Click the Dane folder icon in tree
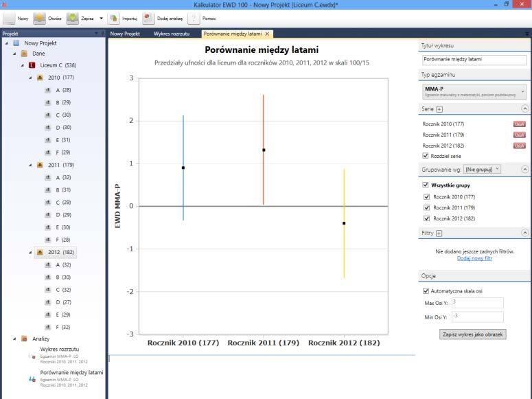 pyautogui.click(x=24, y=54)
